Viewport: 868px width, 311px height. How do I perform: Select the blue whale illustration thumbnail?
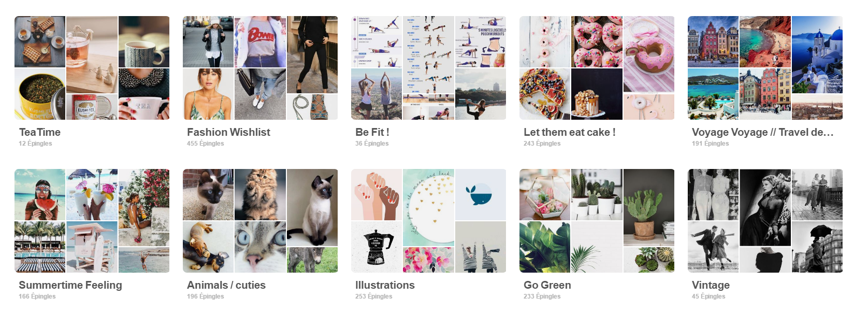(x=481, y=194)
